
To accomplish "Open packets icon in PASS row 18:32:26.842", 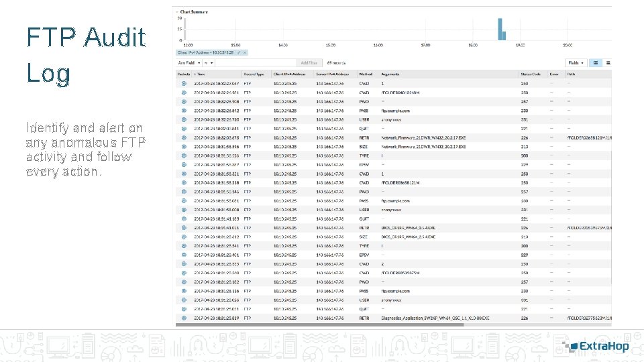I will click(184, 111).
